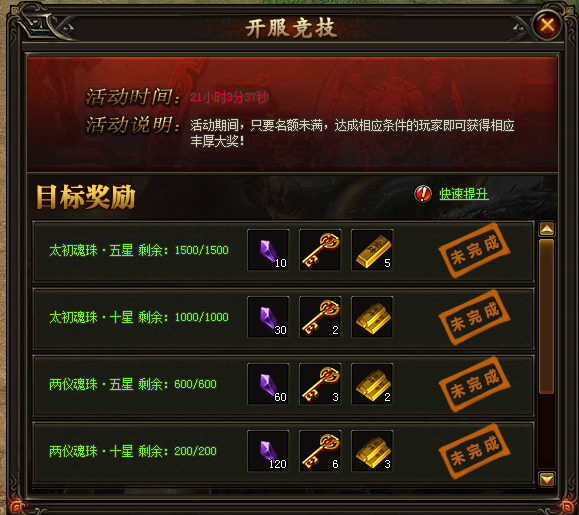The width and height of the screenshot is (579, 515).
Task: Click the red exclamation mark alert icon
Action: click(x=423, y=194)
